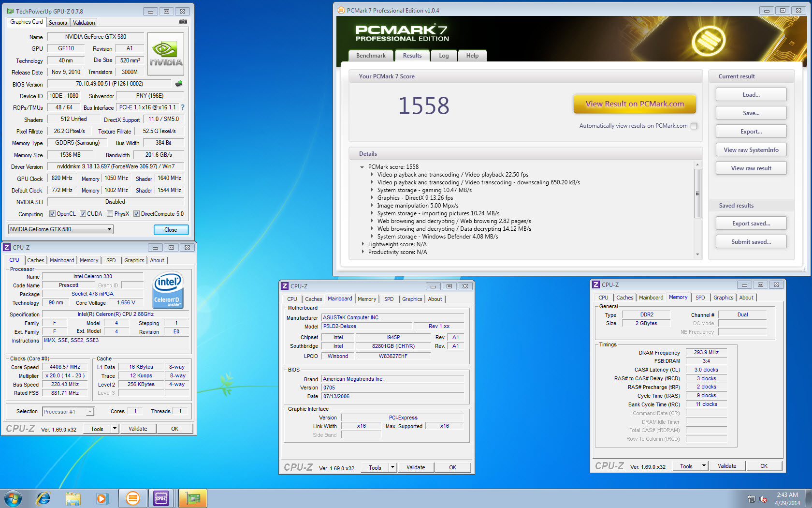This screenshot has width=812, height=508.
Task: Open the GPU selection dropdown in GPU-Z
Action: 61,229
